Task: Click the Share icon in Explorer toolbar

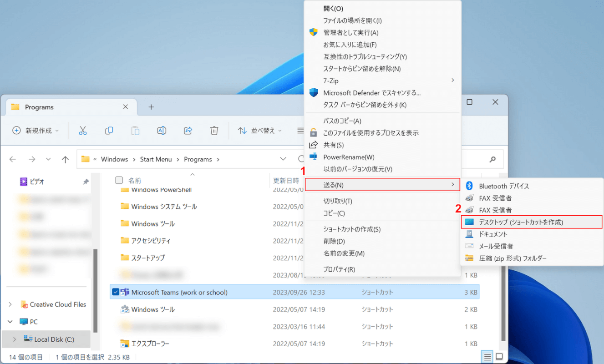Action: [x=188, y=131]
